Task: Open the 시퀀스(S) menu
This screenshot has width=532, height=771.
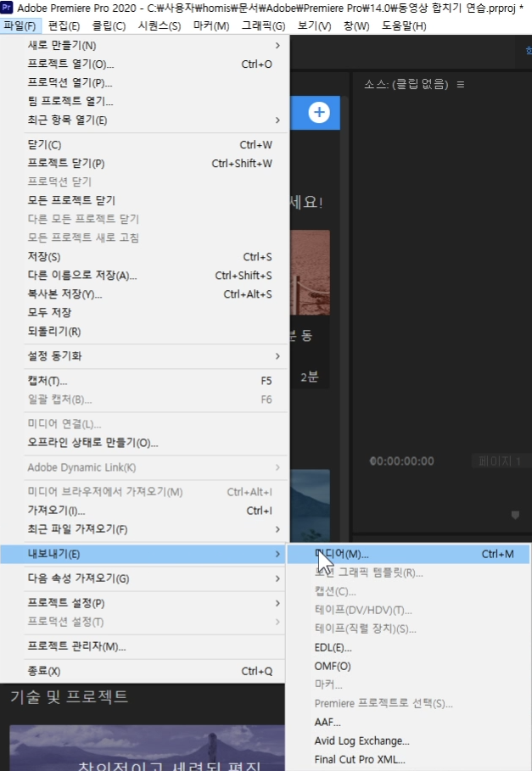Action: [x=160, y=26]
